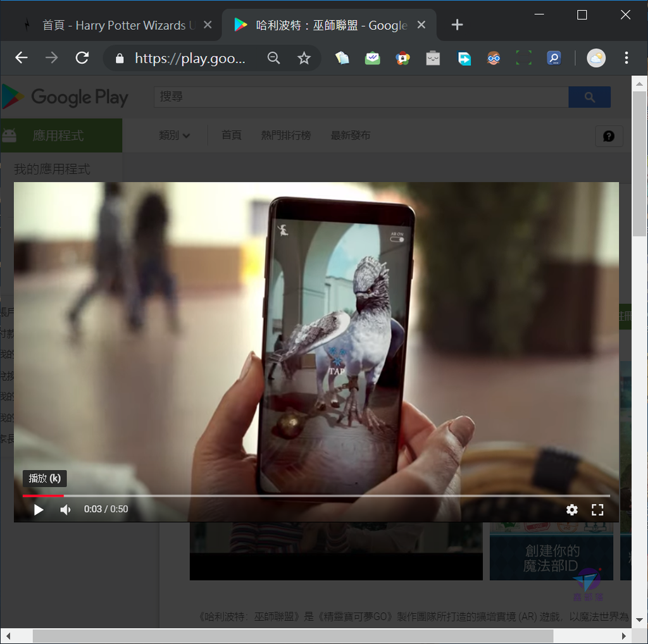This screenshot has width=648, height=644.
Task: Click the blue search button
Action: click(589, 97)
